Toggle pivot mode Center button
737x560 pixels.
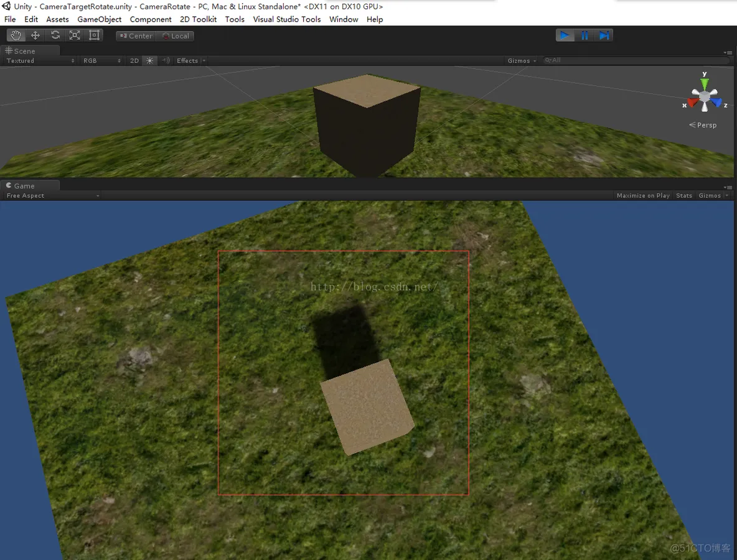pyautogui.click(x=136, y=35)
